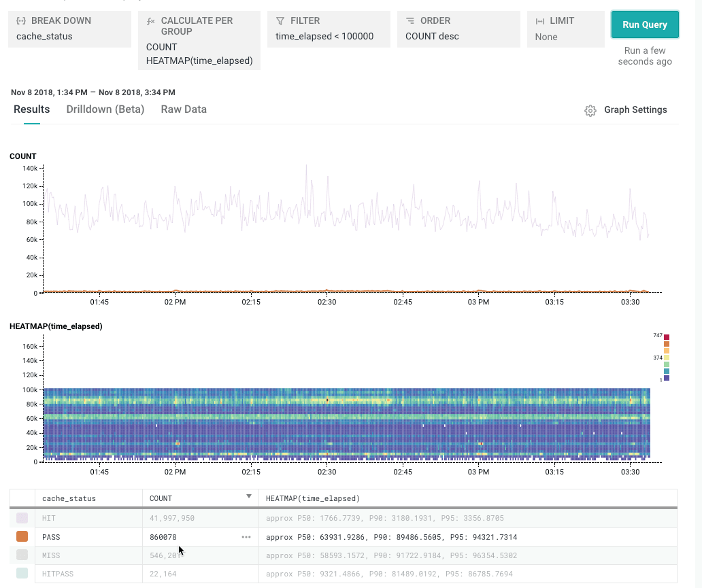Toggle the HITPASS series swatch

pyautogui.click(x=22, y=574)
